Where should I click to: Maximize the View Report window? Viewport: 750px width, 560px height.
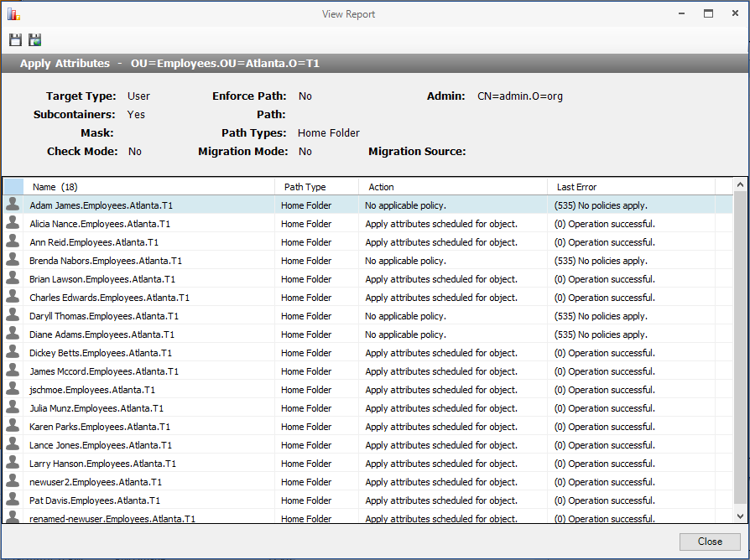coord(709,13)
